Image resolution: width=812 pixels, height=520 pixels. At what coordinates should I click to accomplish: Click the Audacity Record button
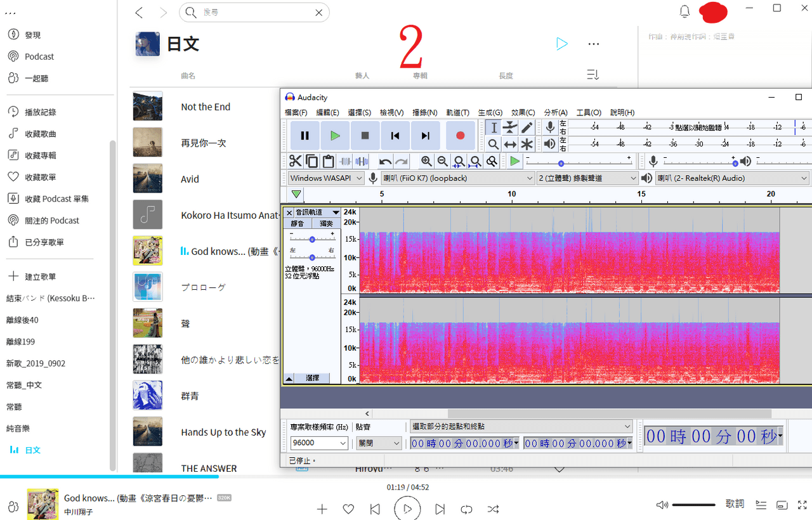(461, 135)
